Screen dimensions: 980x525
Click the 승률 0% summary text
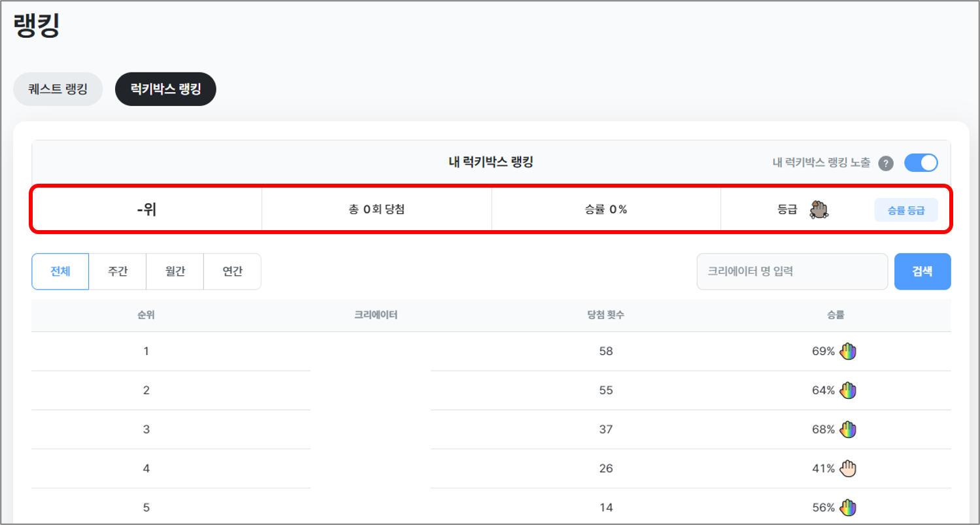click(x=606, y=210)
